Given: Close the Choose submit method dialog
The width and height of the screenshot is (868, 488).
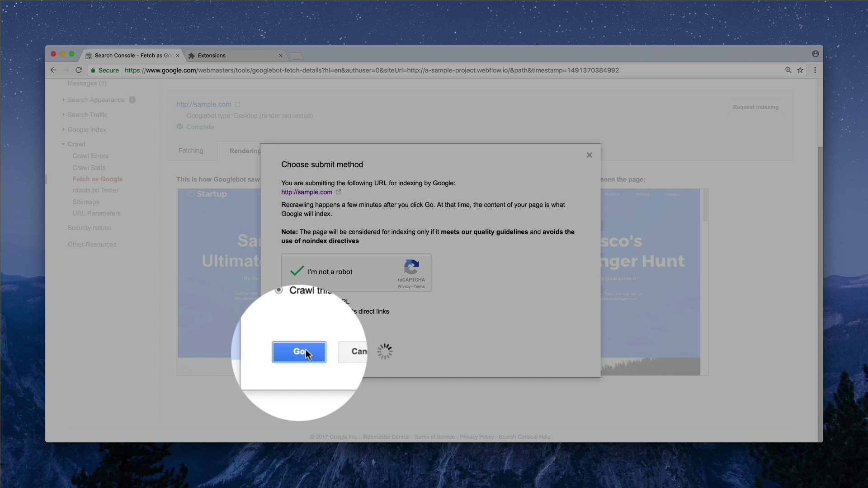Looking at the screenshot, I should pos(589,155).
